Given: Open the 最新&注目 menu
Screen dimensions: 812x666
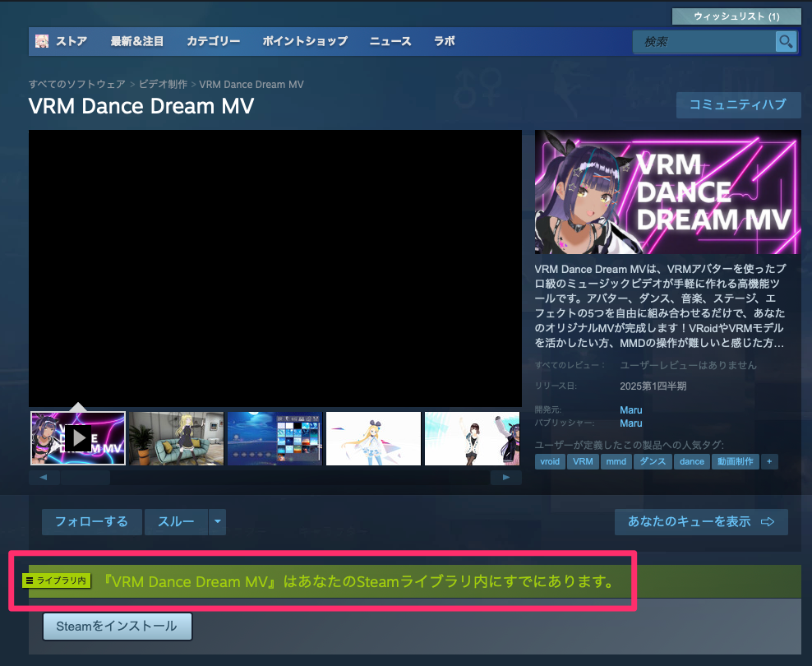Looking at the screenshot, I should click(x=137, y=41).
